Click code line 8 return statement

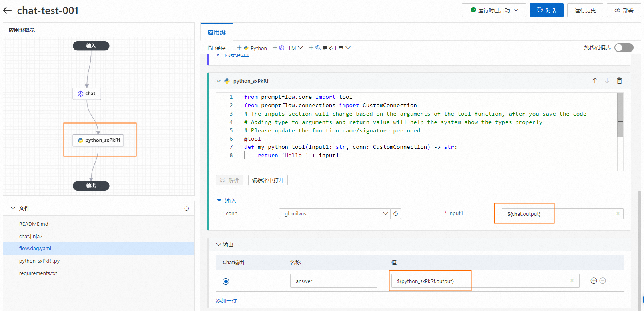point(298,155)
